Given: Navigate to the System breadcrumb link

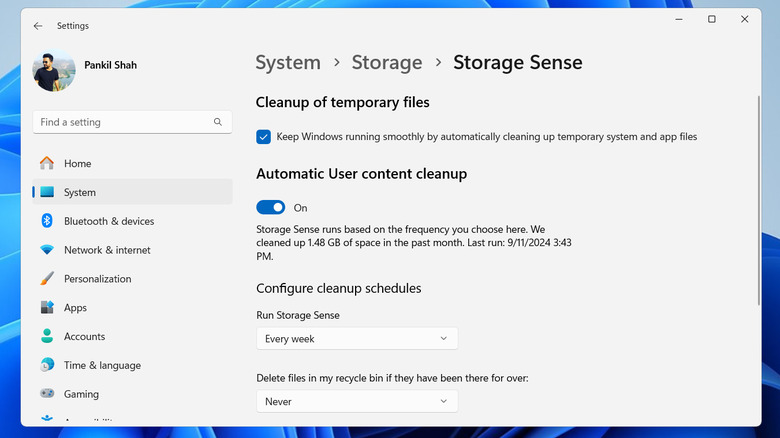Looking at the screenshot, I should 288,62.
